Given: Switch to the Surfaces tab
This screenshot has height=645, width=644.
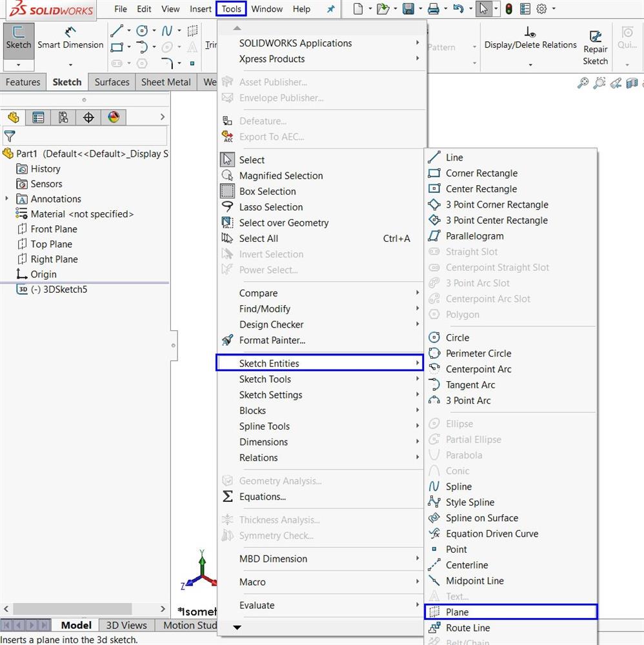Looking at the screenshot, I should 112,82.
